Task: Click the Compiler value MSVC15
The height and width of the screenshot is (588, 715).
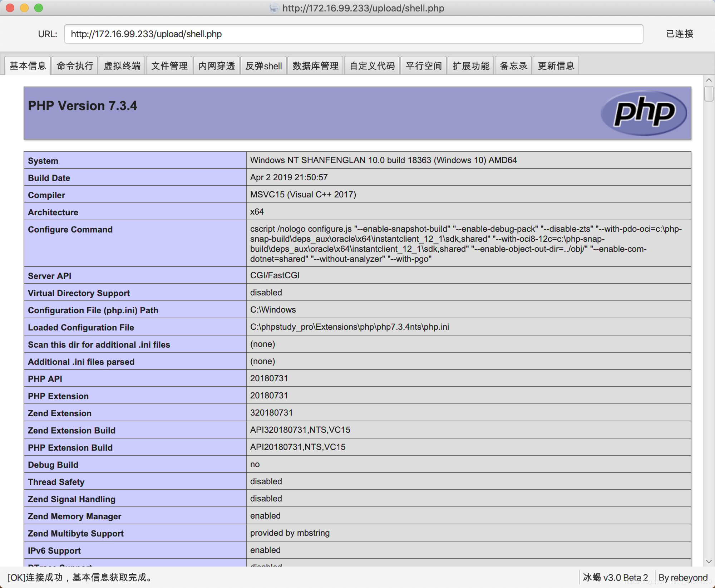Action: click(303, 195)
